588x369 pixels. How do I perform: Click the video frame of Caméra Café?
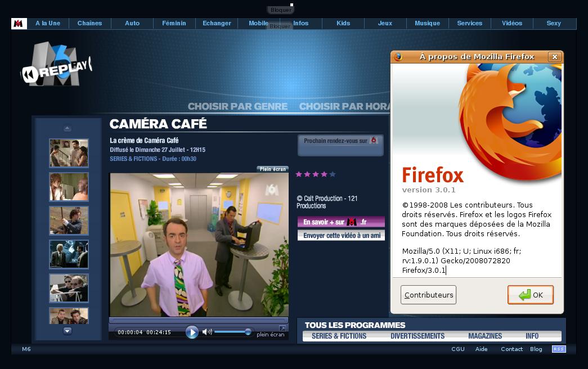(199, 245)
